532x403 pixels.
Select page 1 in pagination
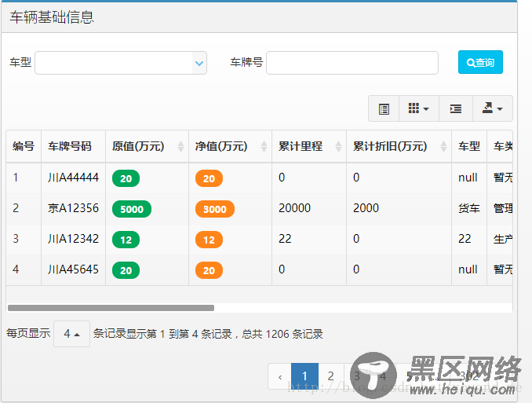point(304,376)
